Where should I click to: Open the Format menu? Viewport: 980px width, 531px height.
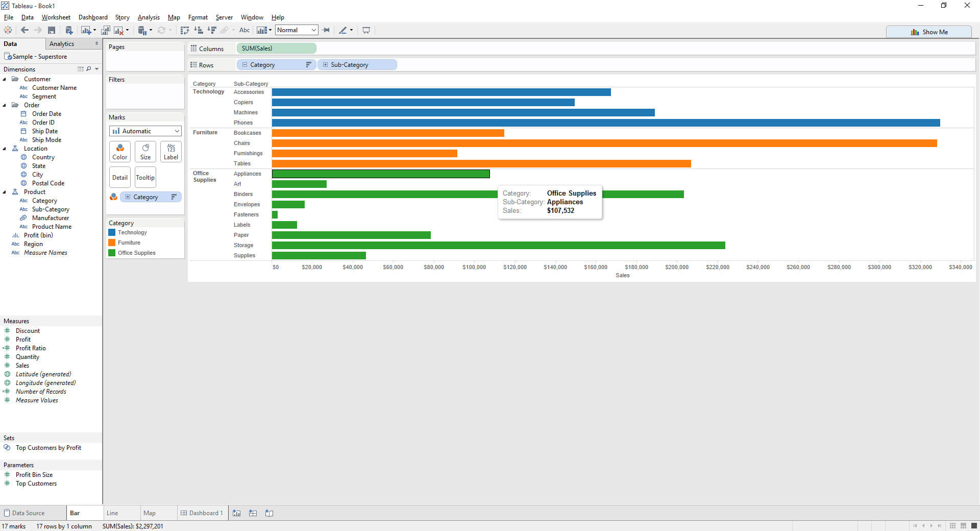point(198,17)
